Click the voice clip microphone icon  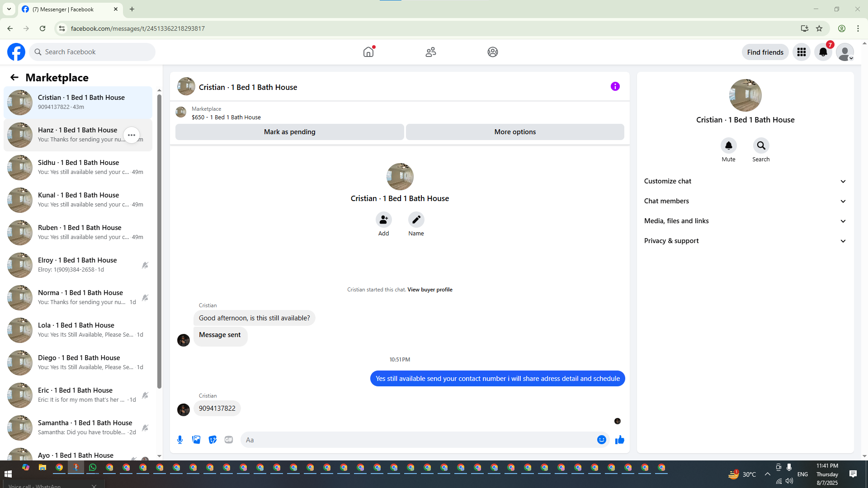tap(180, 440)
